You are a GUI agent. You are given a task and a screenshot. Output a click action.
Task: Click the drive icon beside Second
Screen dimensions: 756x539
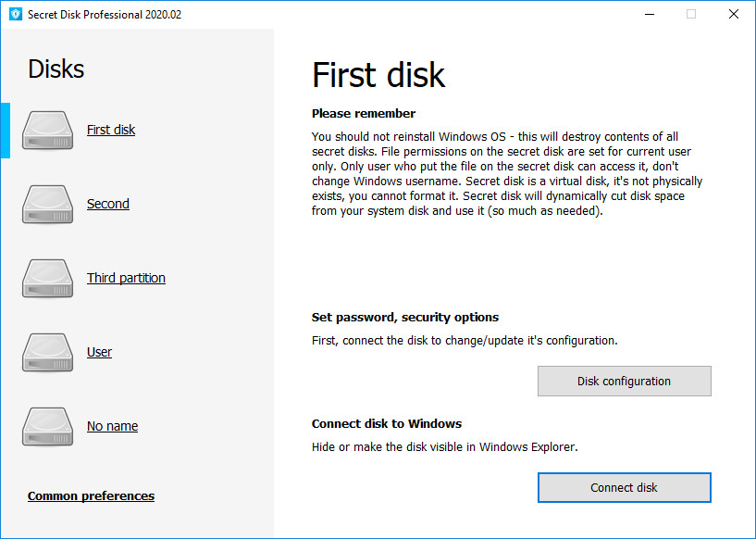(x=47, y=205)
